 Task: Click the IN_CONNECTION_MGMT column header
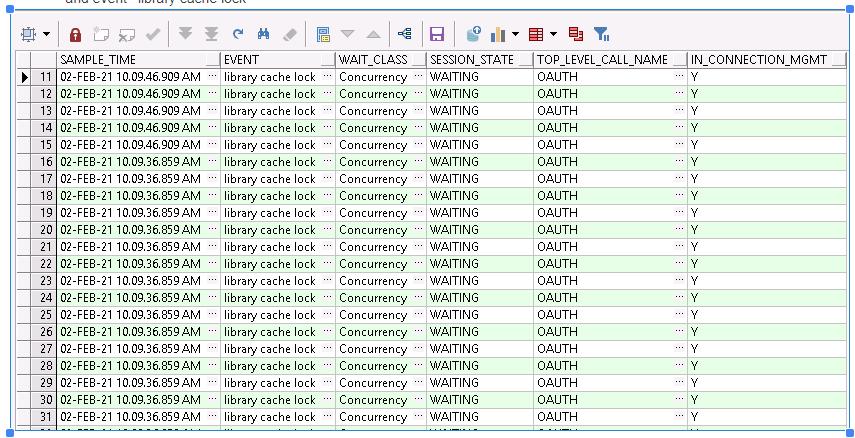coord(758,60)
